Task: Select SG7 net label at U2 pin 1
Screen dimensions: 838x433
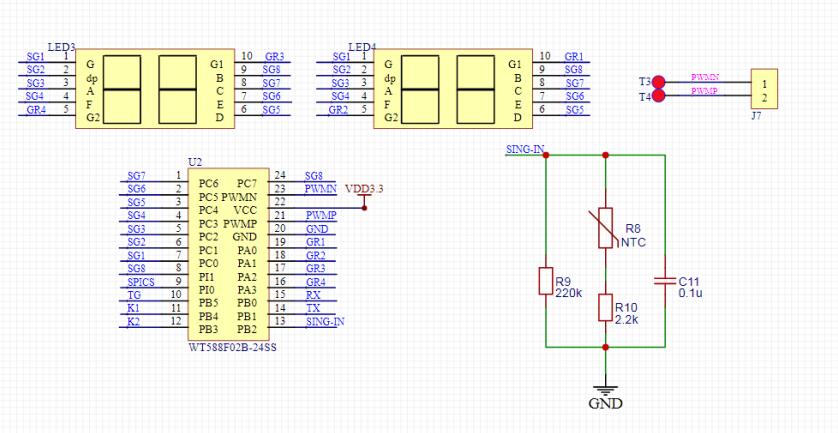Action: tap(137, 176)
